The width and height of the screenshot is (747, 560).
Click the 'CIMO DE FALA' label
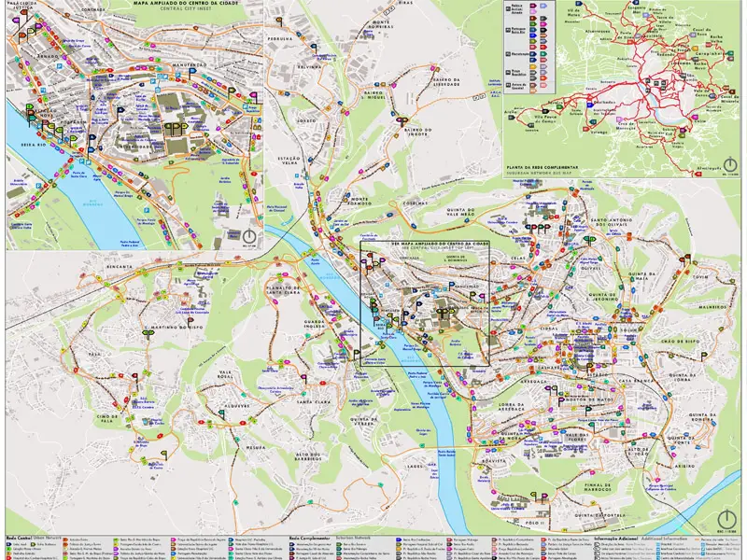pos(106,418)
